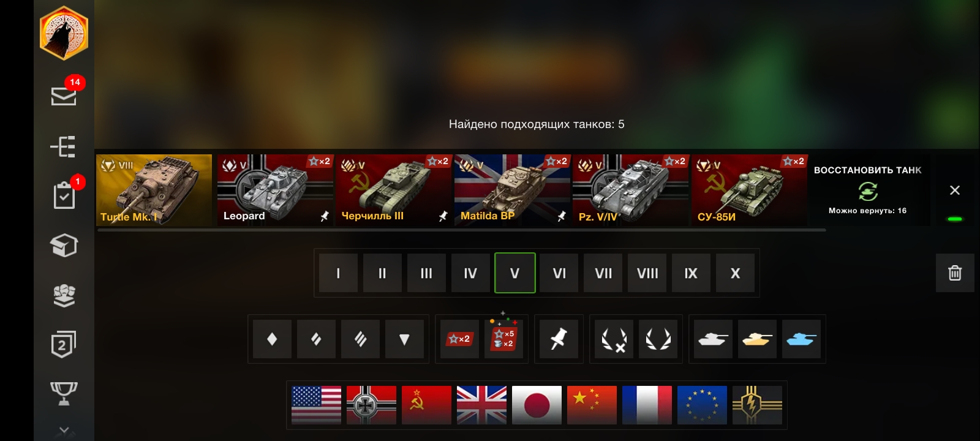Select the СУ-85И tank card

click(x=749, y=190)
